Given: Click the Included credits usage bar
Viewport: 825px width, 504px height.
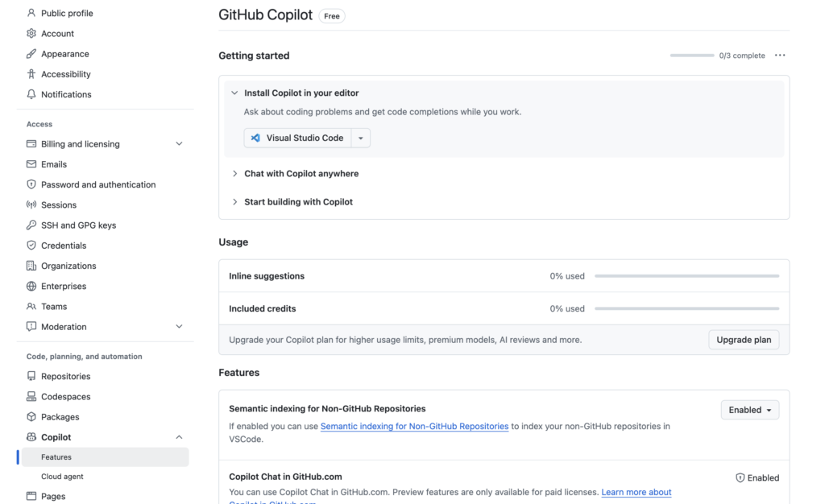Looking at the screenshot, I should click(x=686, y=308).
